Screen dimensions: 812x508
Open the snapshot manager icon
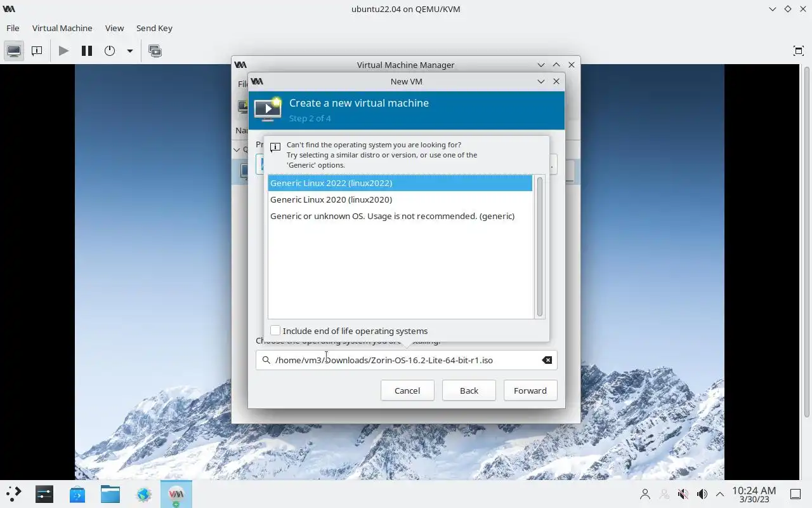point(155,51)
